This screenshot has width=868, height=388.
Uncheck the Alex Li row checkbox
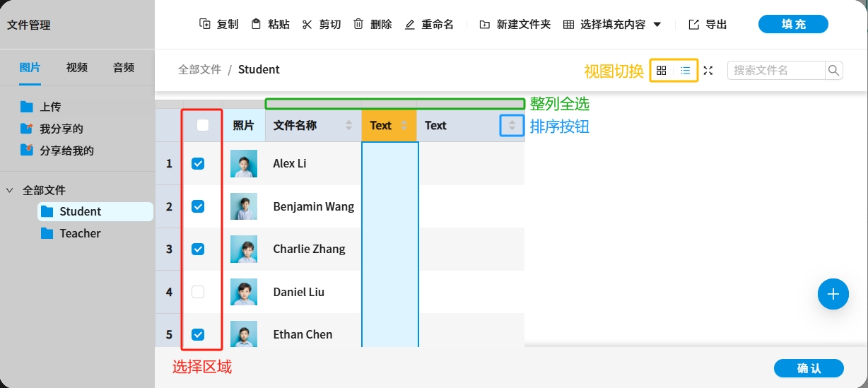point(198,163)
